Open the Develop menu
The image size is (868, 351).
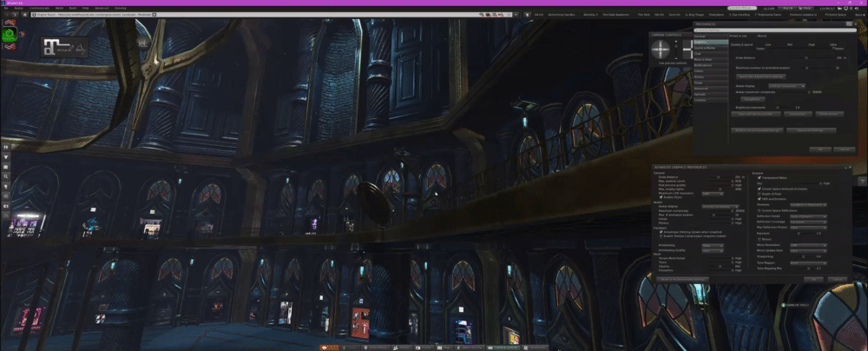tap(120, 9)
